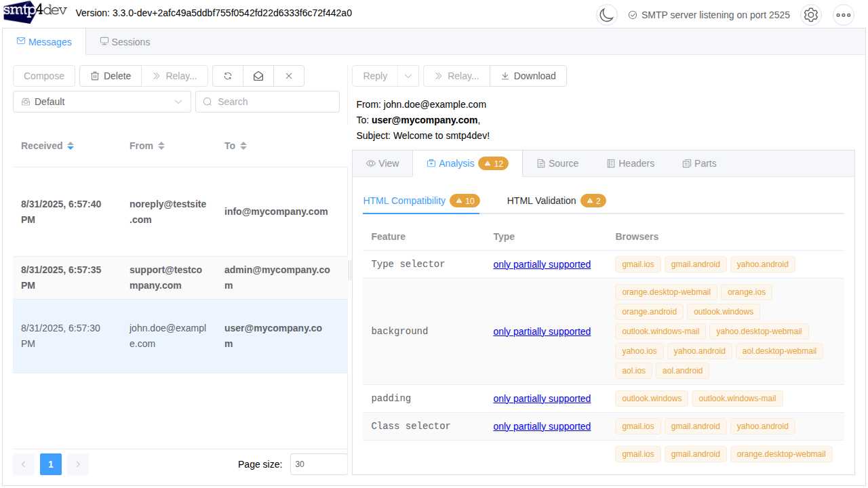The width and height of the screenshot is (868, 488).
Task: Download the selected message
Action: click(x=528, y=76)
